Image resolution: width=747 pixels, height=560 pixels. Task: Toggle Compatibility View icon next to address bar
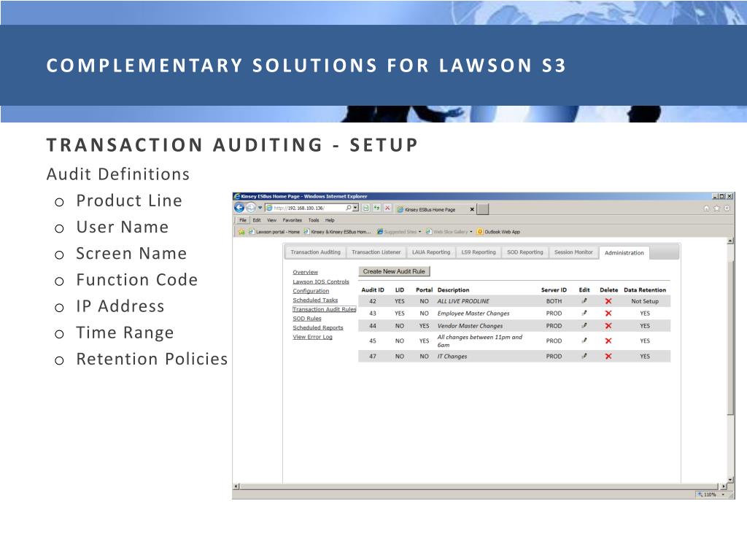[x=366, y=208]
